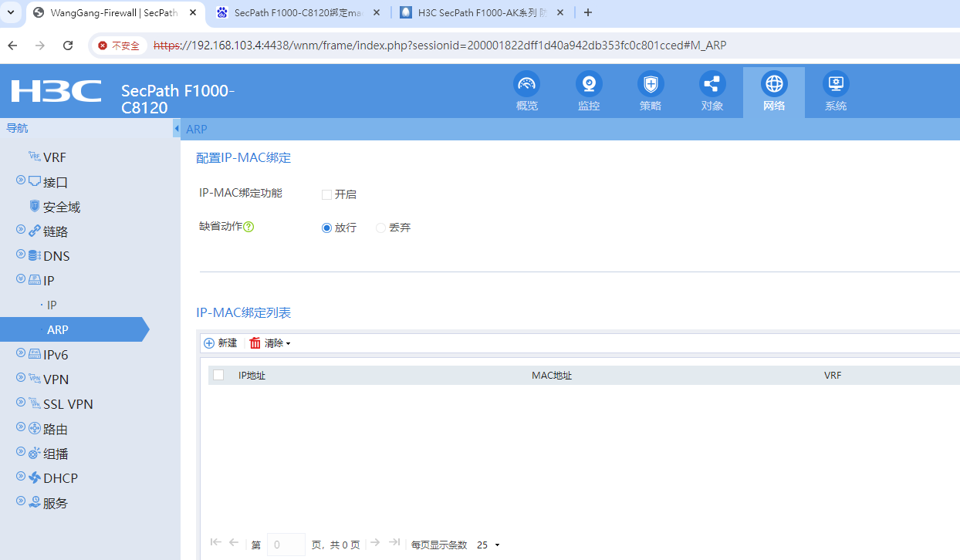Viewport: 960px width, 560px height.
Task: Switch to H3C SecPath F1000-AK系列 tab
Action: pyautogui.click(x=482, y=12)
